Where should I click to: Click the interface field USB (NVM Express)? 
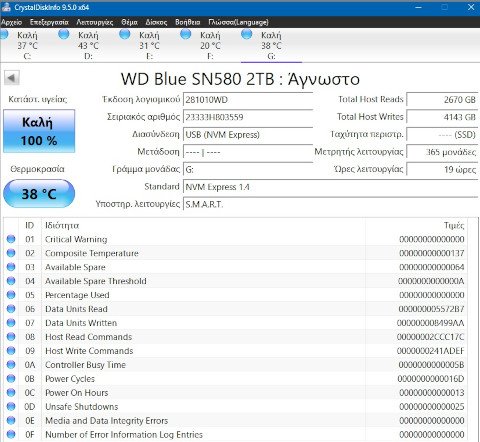(248, 135)
